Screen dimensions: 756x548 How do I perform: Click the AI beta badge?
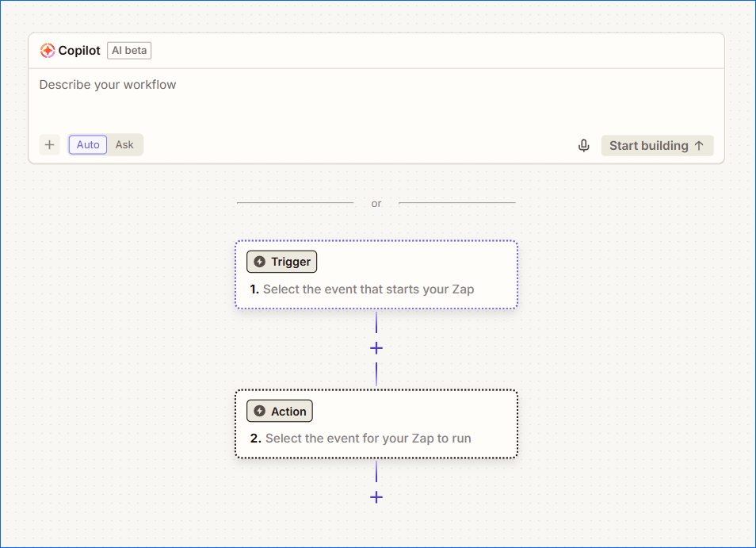[x=129, y=51]
